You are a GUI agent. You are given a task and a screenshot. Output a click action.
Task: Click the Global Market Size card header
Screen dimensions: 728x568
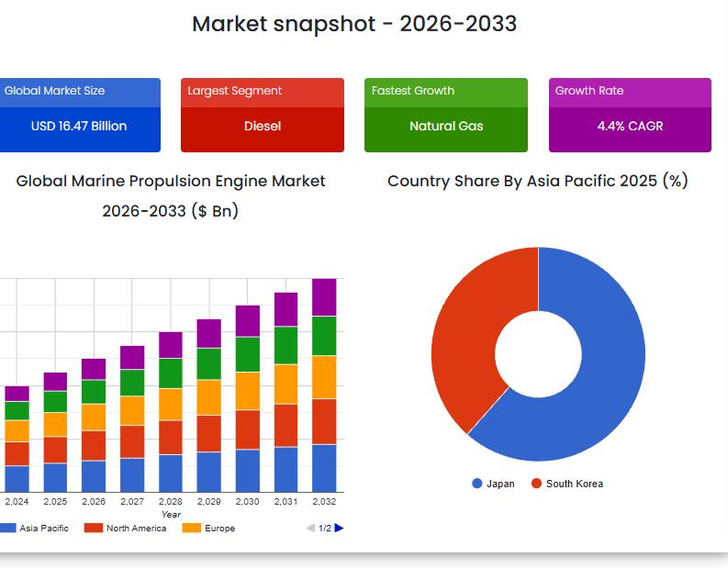tap(80, 91)
